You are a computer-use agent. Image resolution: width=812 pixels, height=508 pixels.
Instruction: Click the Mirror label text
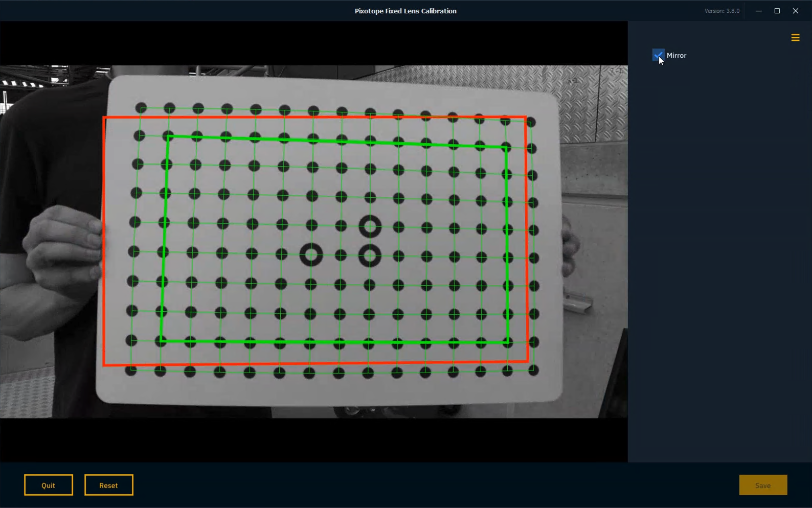pos(676,55)
